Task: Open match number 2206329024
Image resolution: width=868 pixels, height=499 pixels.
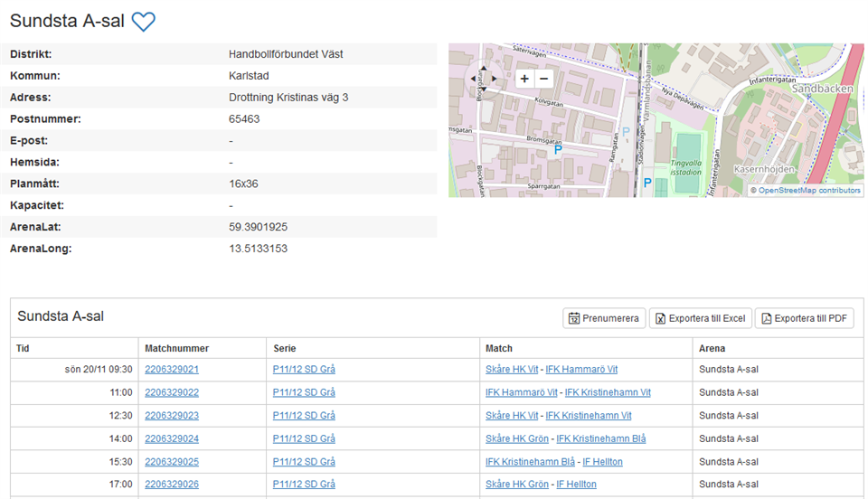Action: (x=172, y=438)
